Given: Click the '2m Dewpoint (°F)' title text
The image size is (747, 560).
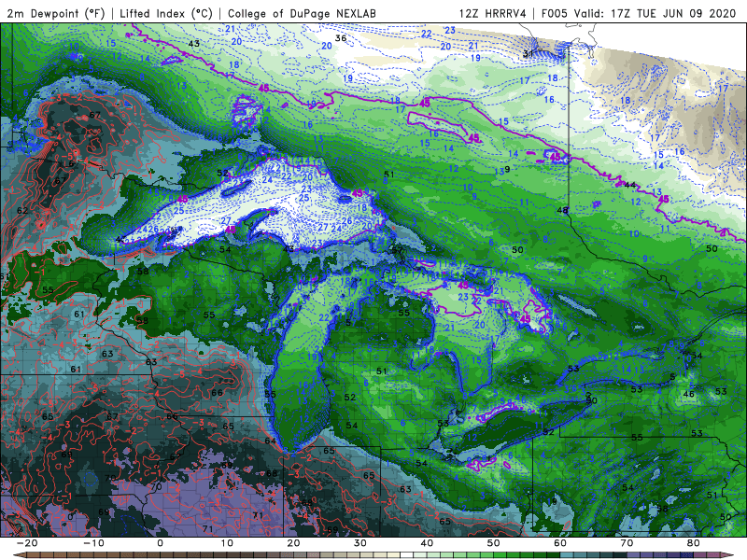Looking at the screenshot, I should pos(55,13).
